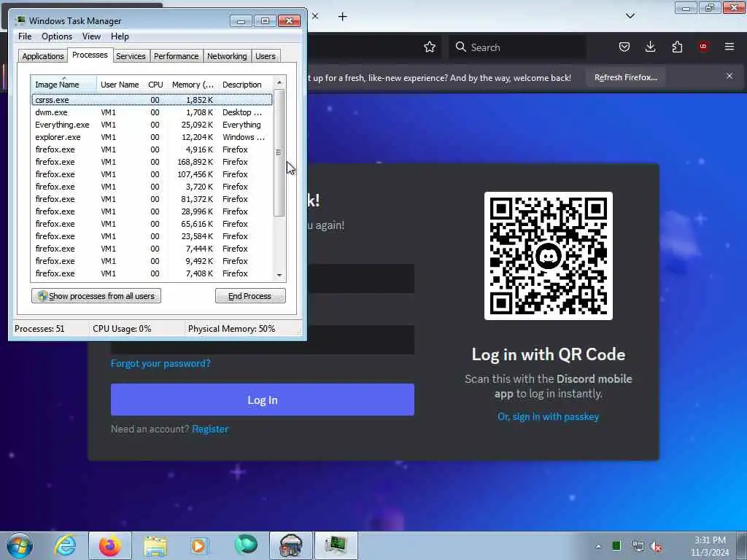Open Windows Media Player taskbar icon

point(199,545)
